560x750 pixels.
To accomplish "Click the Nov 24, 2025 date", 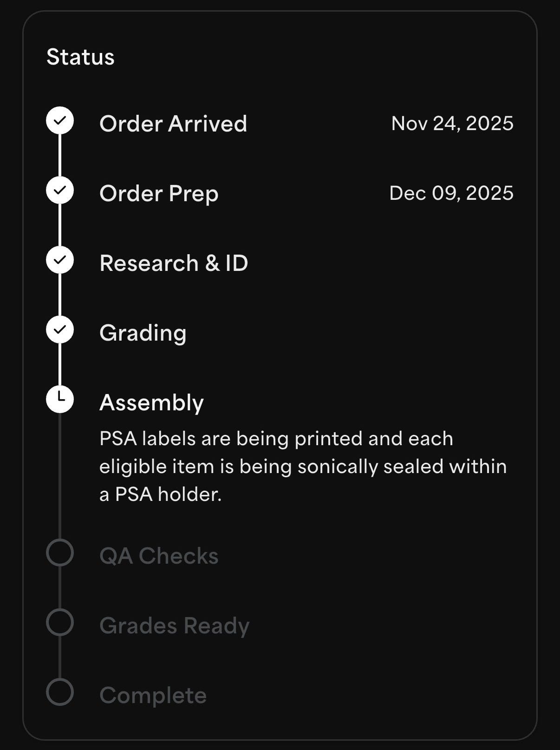I will pos(452,124).
